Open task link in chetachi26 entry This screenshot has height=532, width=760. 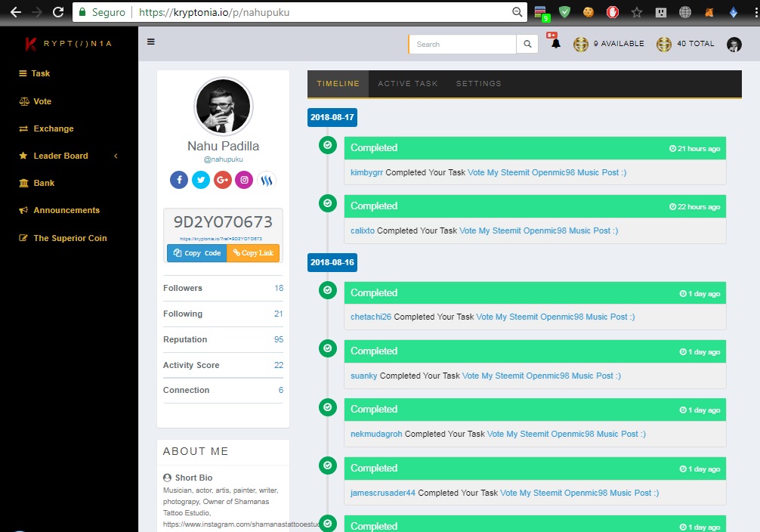coord(555,317)
